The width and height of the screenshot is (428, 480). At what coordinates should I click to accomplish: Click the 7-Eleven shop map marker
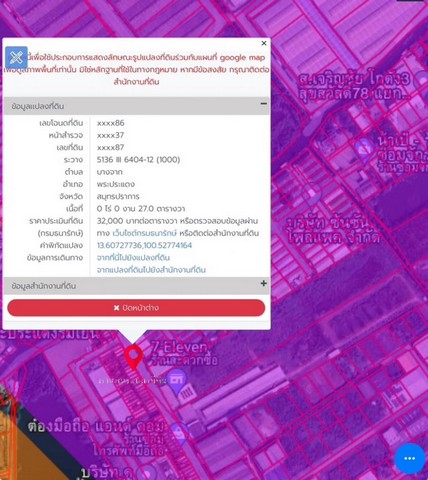pyautogui.click(x=177, y=380)
